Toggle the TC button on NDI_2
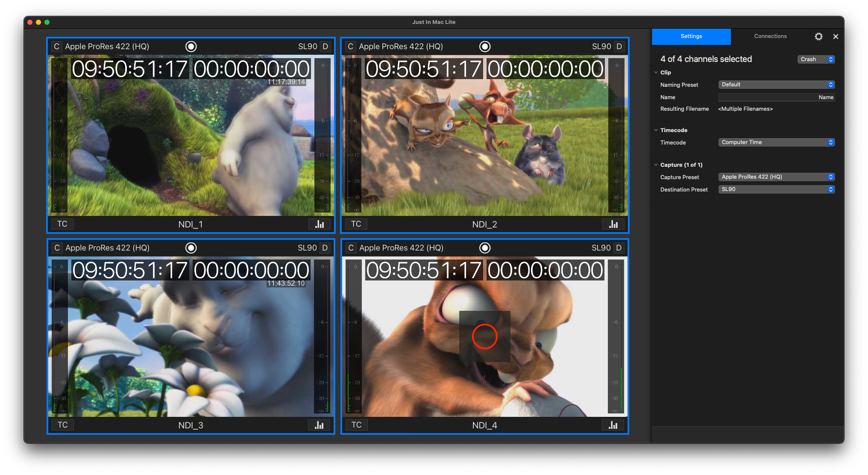The height and width of the screenshot is (475, 868). pyautogui.click(x=356, y=224)
